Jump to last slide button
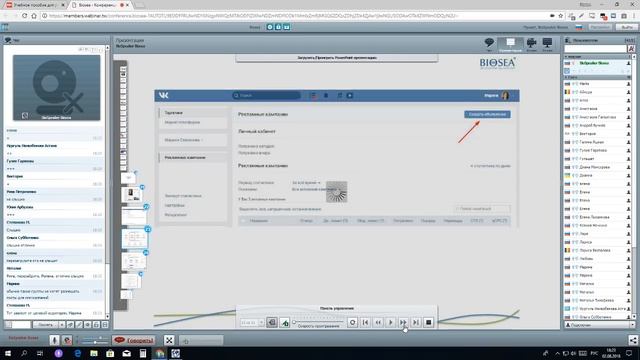Viewport: 640px width, 360px height. tap(416, 322)
